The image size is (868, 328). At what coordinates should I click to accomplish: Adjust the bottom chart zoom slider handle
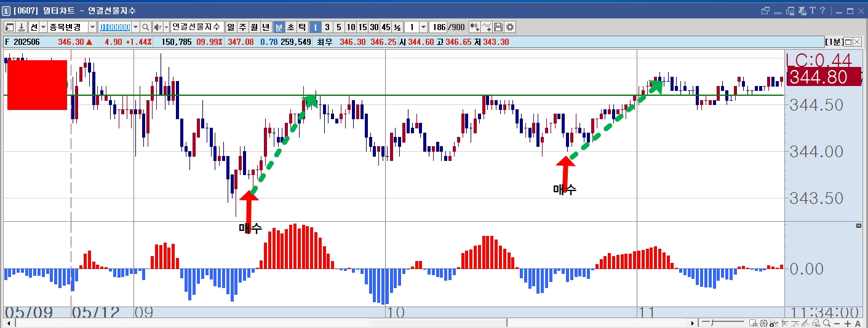click(x=712, y=323)
